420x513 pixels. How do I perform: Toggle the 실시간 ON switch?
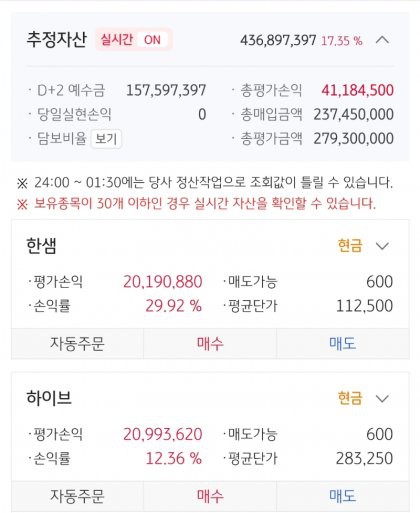(x=133, y=40)
